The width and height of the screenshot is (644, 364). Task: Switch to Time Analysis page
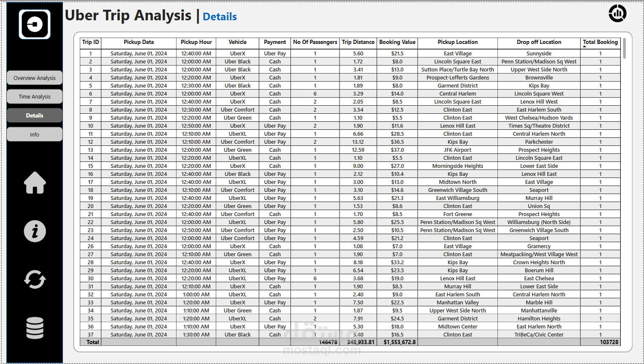[35, 96]
